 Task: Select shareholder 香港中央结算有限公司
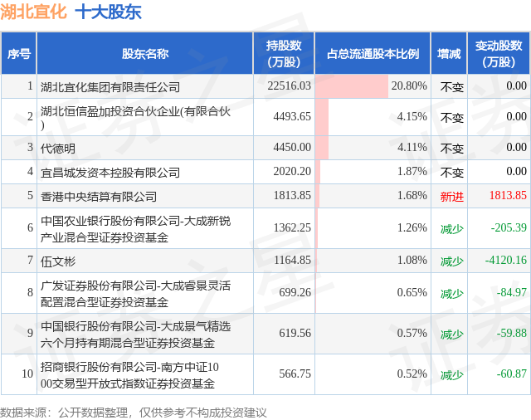(99, 197)
